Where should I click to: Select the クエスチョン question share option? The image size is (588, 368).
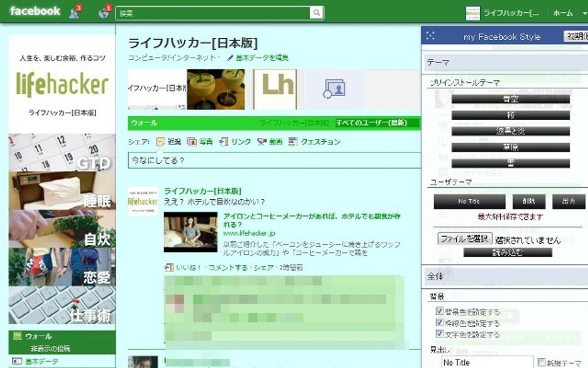coord(314,142)
